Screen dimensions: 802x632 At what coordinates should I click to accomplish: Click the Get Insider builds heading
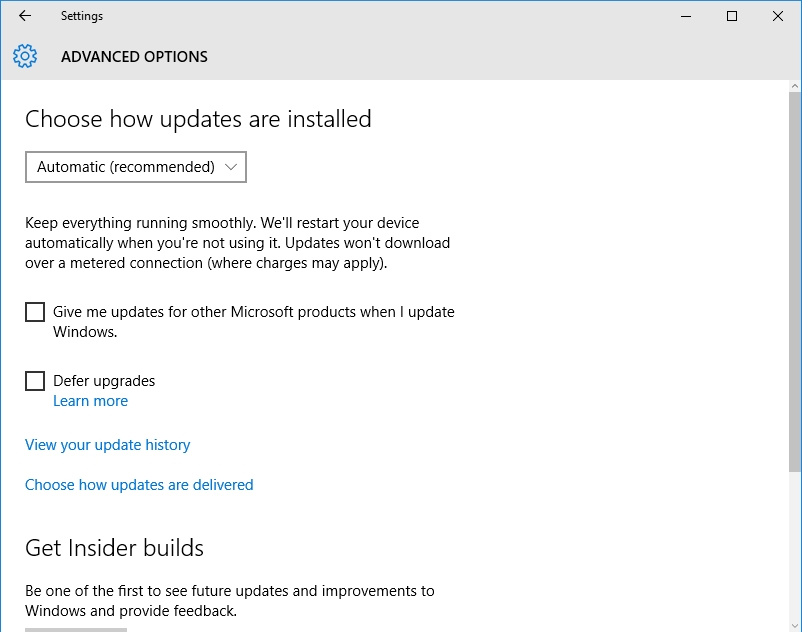(x=114, y=547)
